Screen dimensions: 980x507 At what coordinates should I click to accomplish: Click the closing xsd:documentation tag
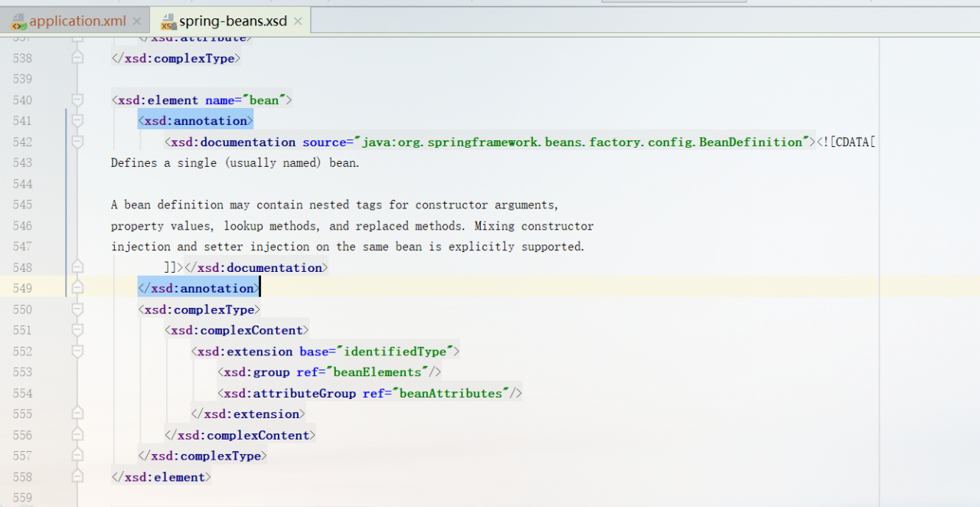pyautogui.click(x=256, y=267)
